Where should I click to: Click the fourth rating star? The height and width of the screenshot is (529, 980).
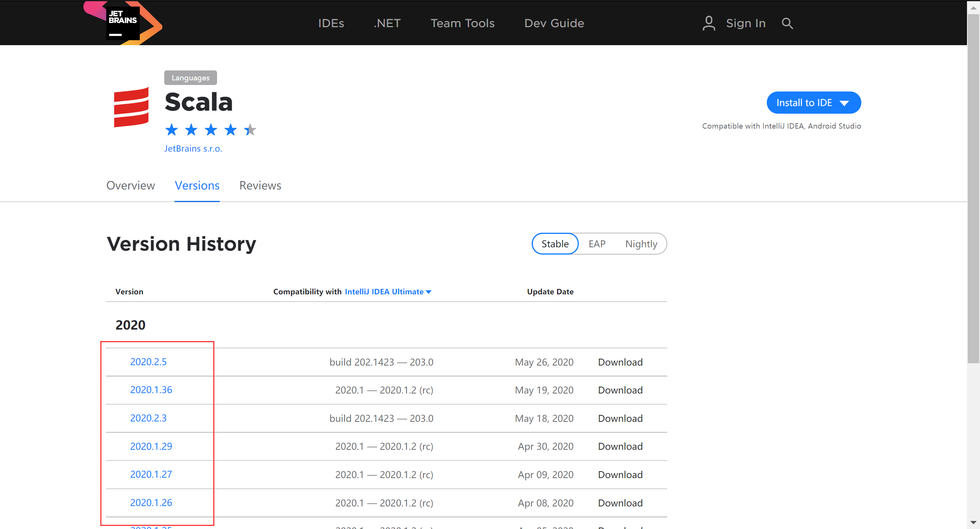(x=230, y=130)
